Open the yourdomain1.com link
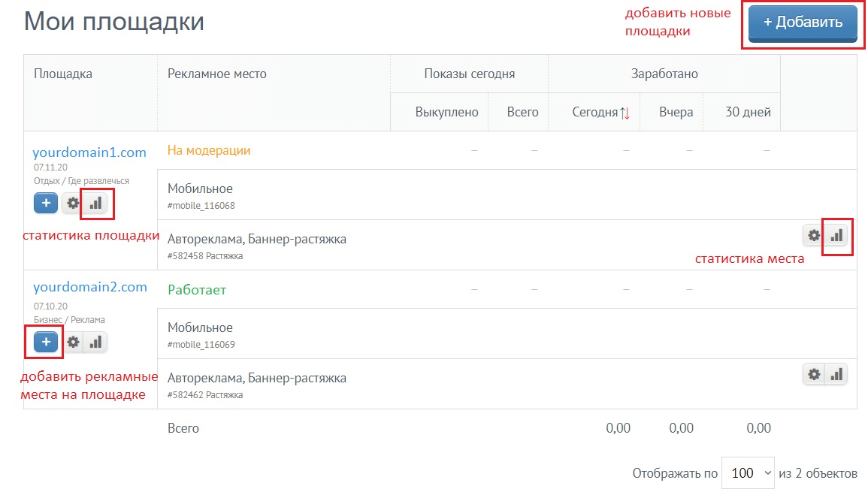 click(89, 152)
